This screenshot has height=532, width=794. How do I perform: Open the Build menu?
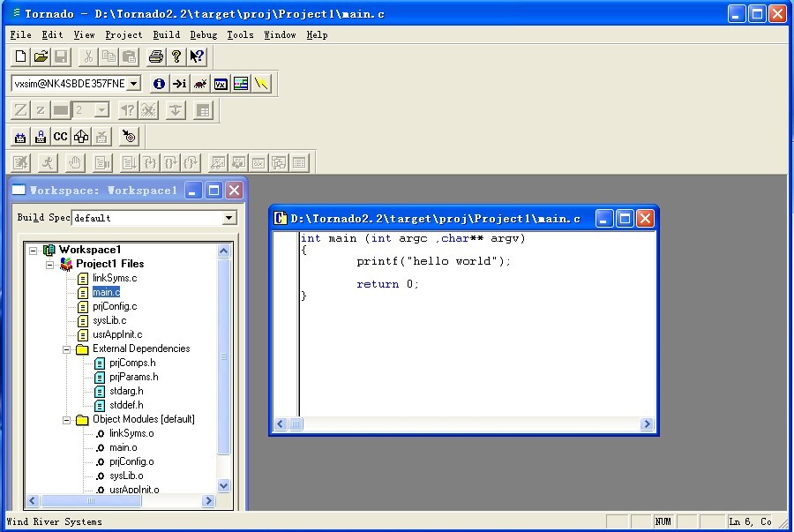(x=166, y=35)
